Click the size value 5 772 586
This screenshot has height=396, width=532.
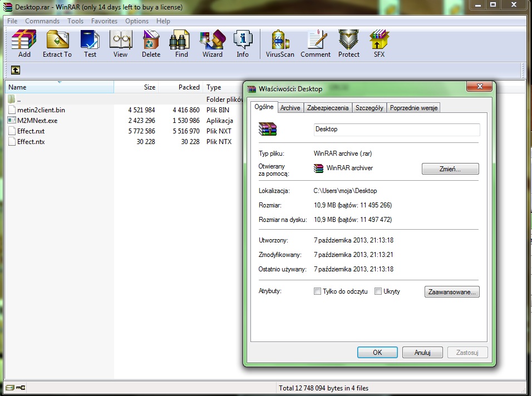141,131
